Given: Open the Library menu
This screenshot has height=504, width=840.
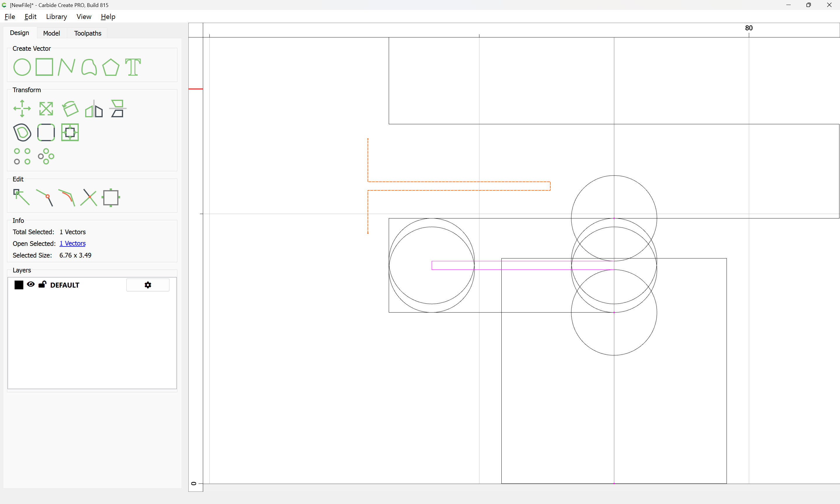Looking at the screenshot, I should (x=56, y=17).
